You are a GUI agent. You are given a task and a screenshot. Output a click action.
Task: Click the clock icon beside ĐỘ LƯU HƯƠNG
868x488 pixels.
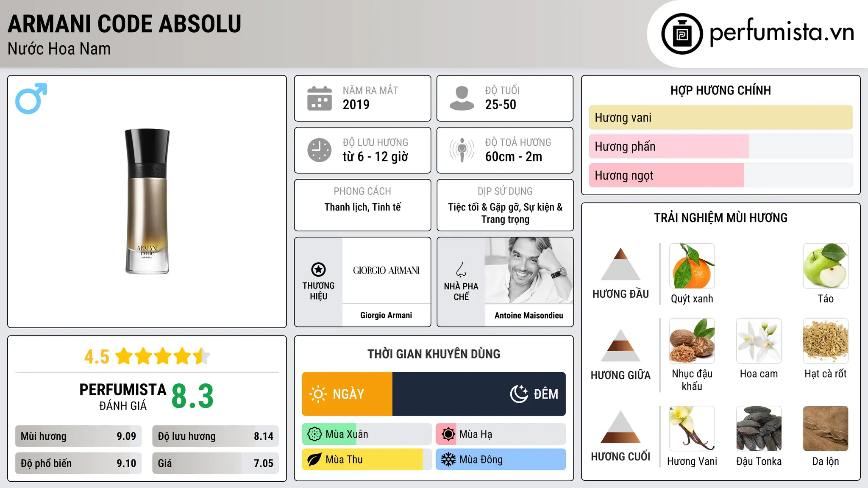(320, 150)
